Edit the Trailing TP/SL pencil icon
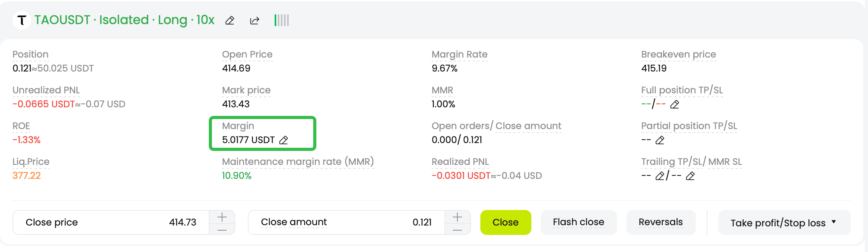The width and height of the screenshot is (868, 252). tap(660, 176)
